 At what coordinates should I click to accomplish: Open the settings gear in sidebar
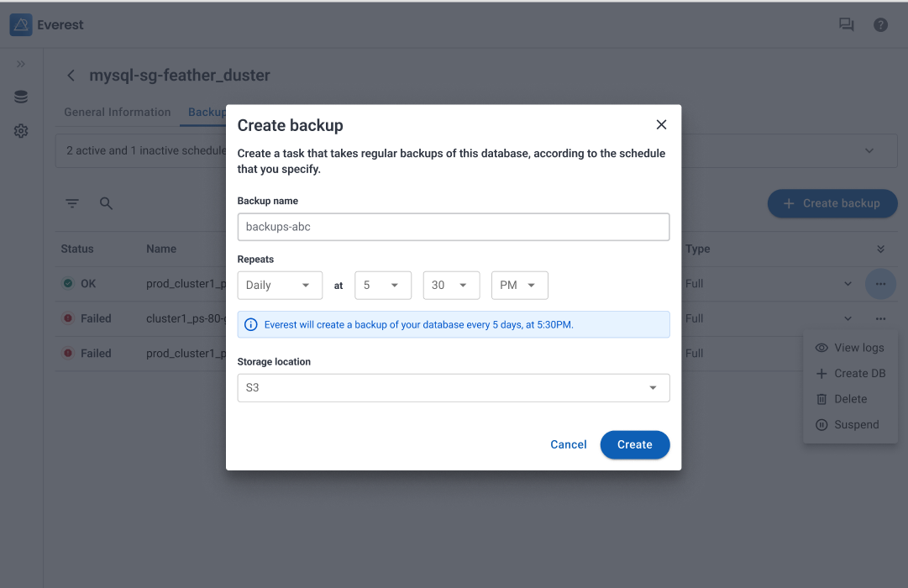point(21,131)
